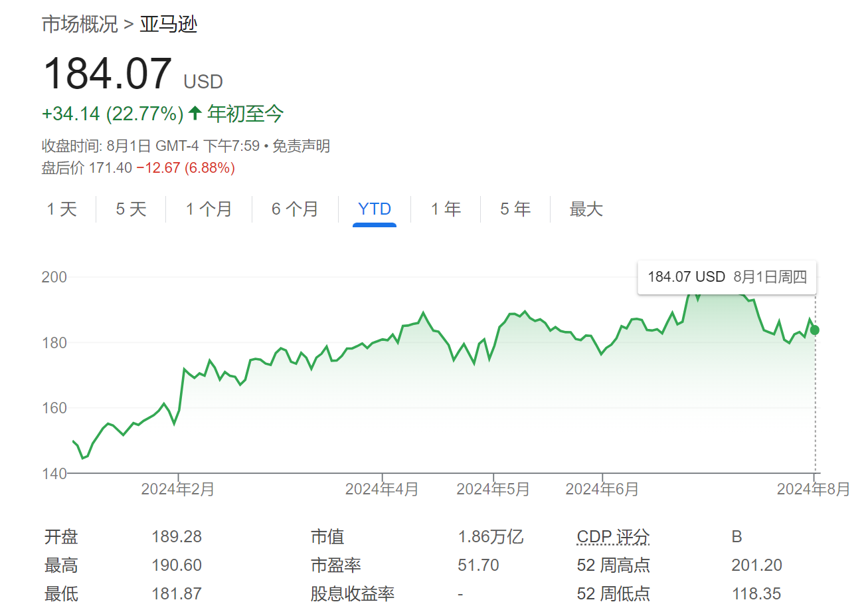Click the 52 周高点 value 201.20
This screenshot has height=612, width=868.
[756, 565]
